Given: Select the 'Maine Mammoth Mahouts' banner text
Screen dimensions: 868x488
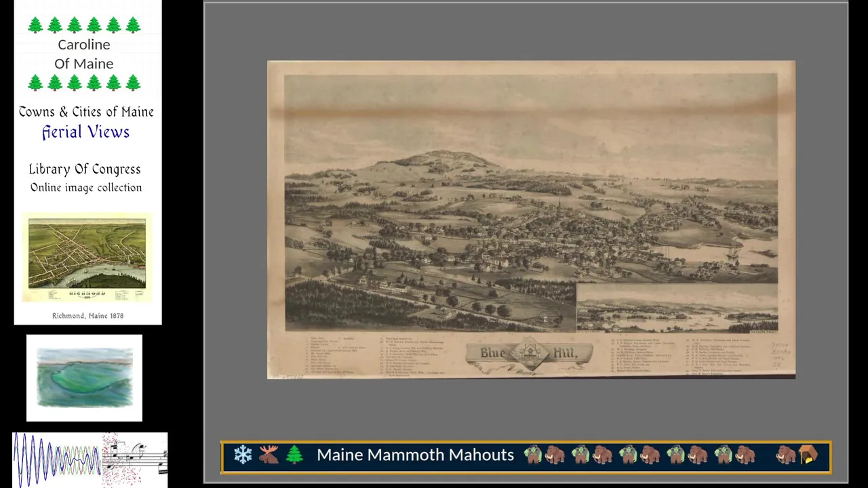Looking at the screenshot, I should point(415,455).
